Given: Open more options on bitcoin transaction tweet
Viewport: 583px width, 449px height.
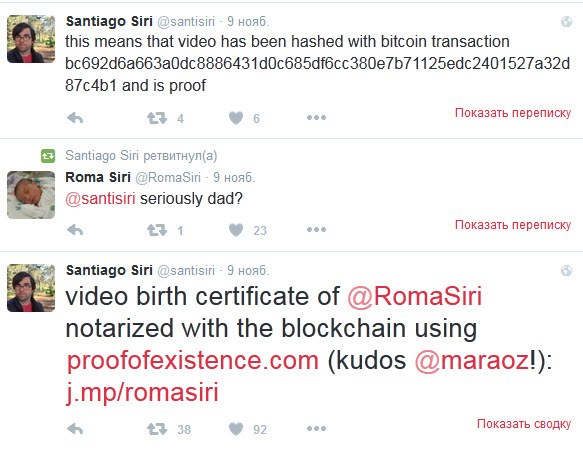Looking at the screenshot, I should tap(316, 118).
